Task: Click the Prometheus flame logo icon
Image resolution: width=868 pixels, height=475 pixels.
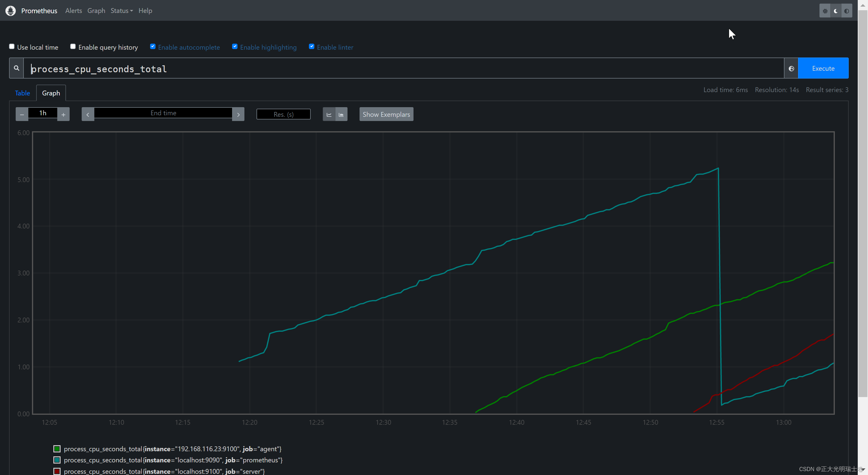Action: [11, 11]
